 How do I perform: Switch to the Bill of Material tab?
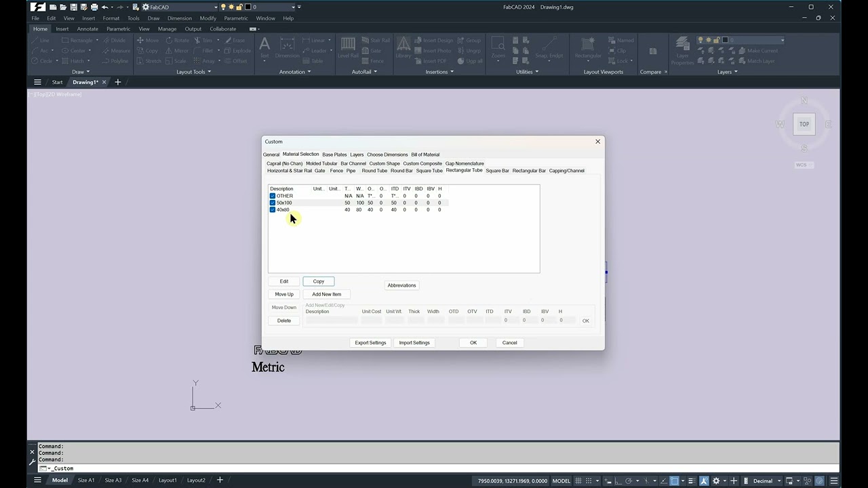click(425, 155)
